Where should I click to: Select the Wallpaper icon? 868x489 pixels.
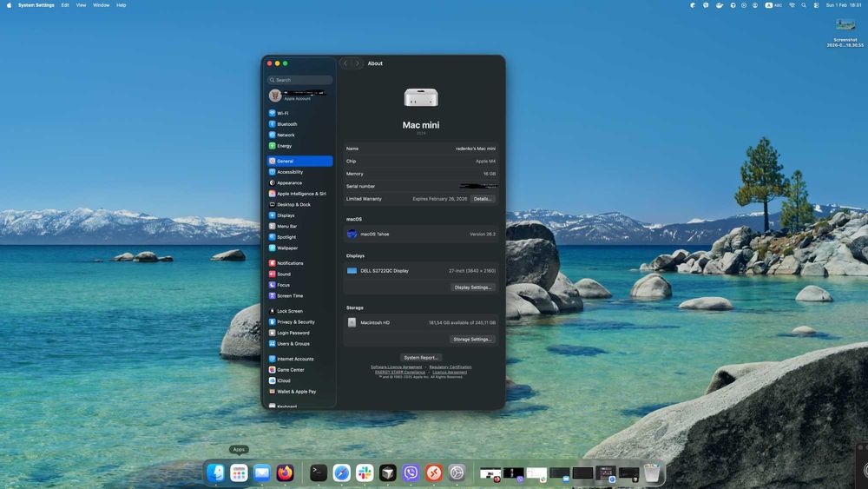[x=272, y=248]
